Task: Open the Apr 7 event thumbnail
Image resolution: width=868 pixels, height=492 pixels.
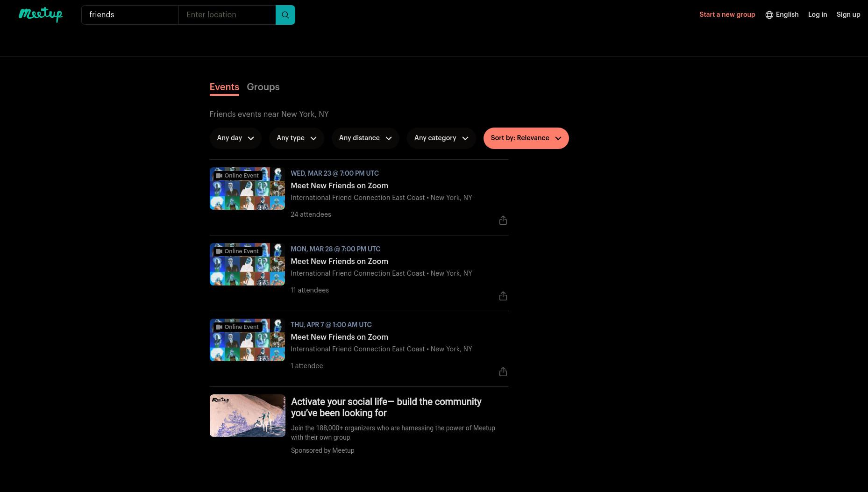Action: (247, 340)
